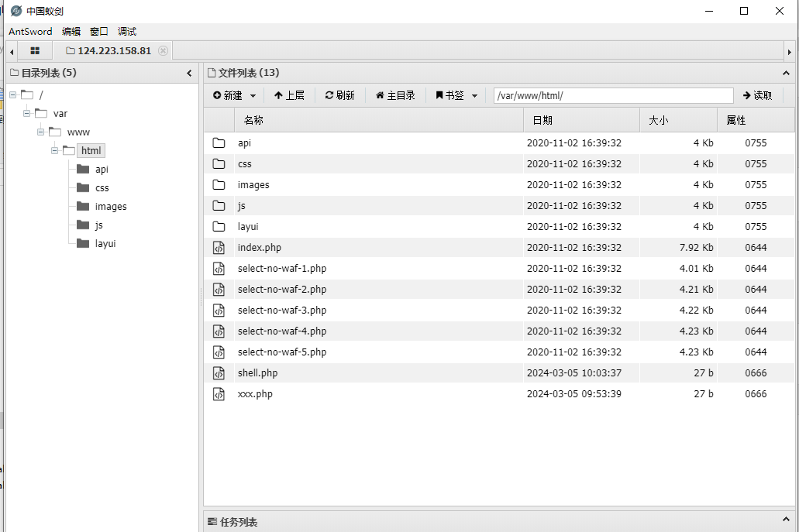
Task: Click the 读取 button
Action: point(758,95)
